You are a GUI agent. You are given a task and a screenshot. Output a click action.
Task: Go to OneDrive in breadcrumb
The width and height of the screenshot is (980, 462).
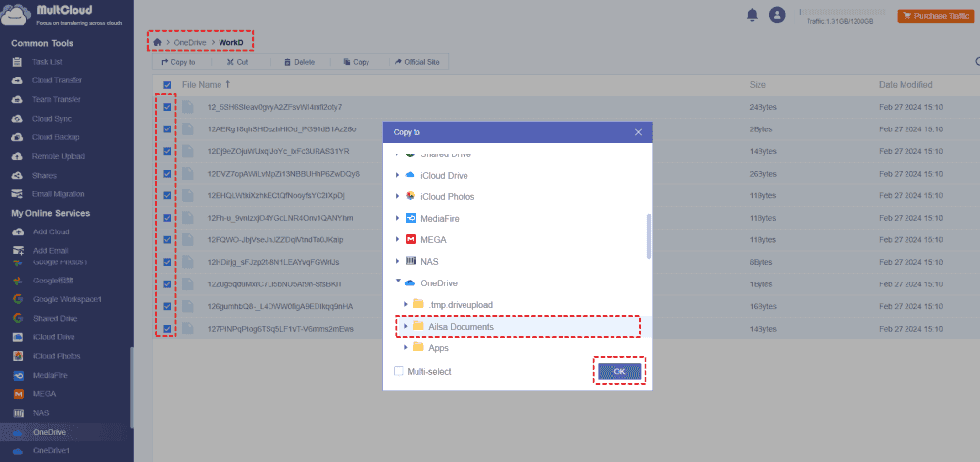[189, 42]
